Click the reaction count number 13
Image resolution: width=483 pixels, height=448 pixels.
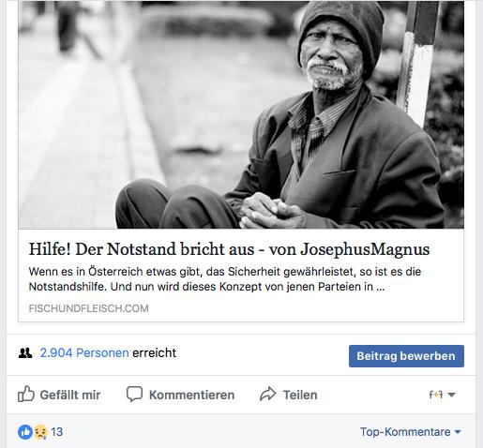57,432
